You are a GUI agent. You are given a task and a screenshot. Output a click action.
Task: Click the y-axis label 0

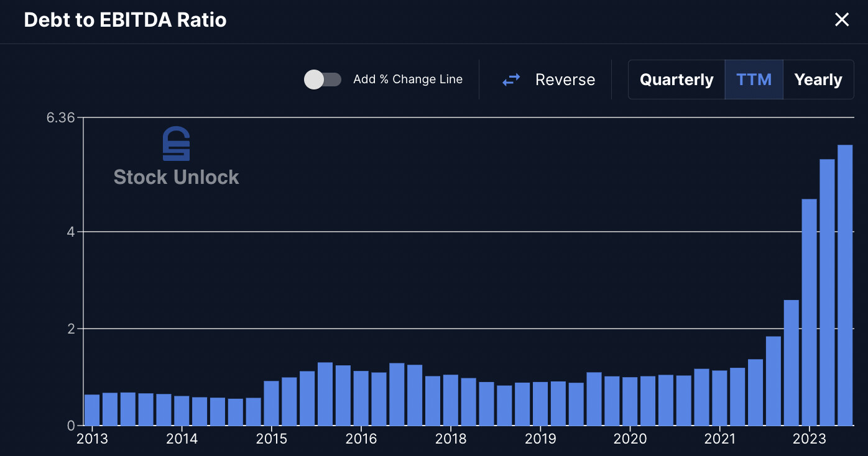pyautogui.click(x=71, y=426)
